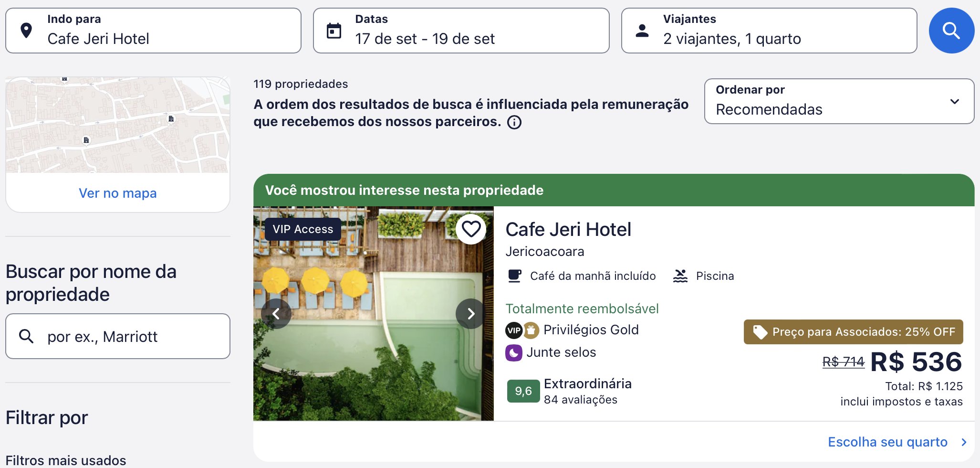Open the Viajantes selector field

[x=769, y=31]
